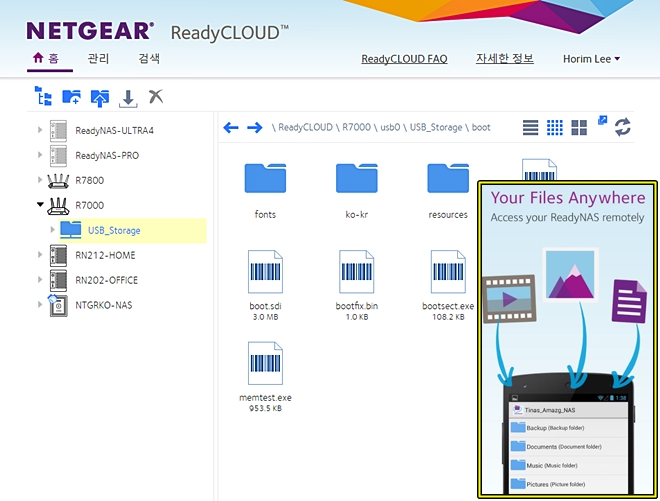Expand the RN202-OFFICE tree node
This screenshot has height=501, width=660.
coord(40,279)
